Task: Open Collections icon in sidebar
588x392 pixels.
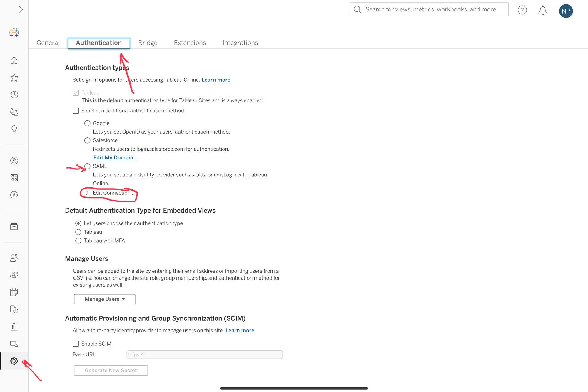Action: click(14, 178)
